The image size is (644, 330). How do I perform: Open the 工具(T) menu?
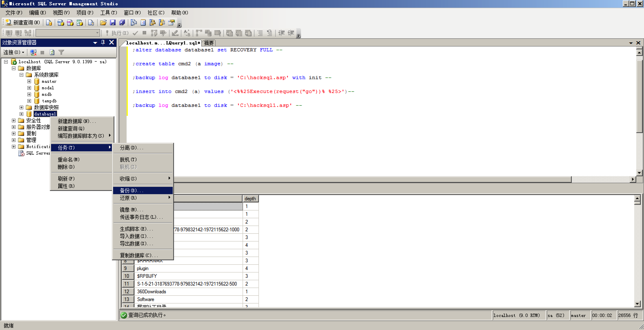(x=108, y=13)
